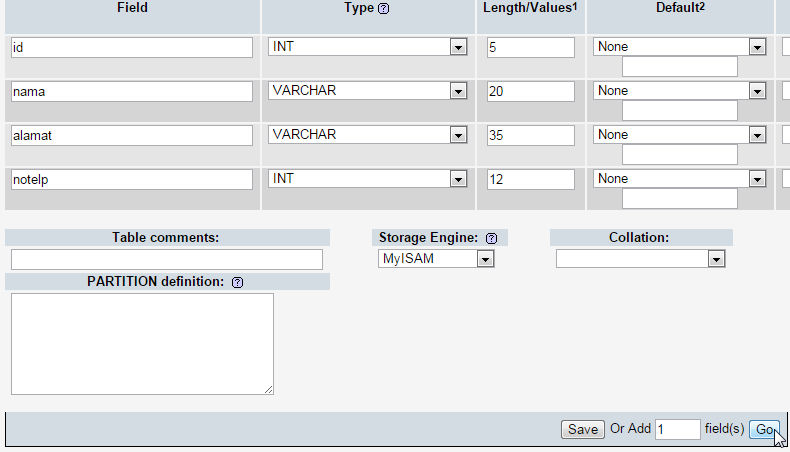Click the Save button
The width and height of the screenshot is (790, 452).
click(x=583, y=429)
